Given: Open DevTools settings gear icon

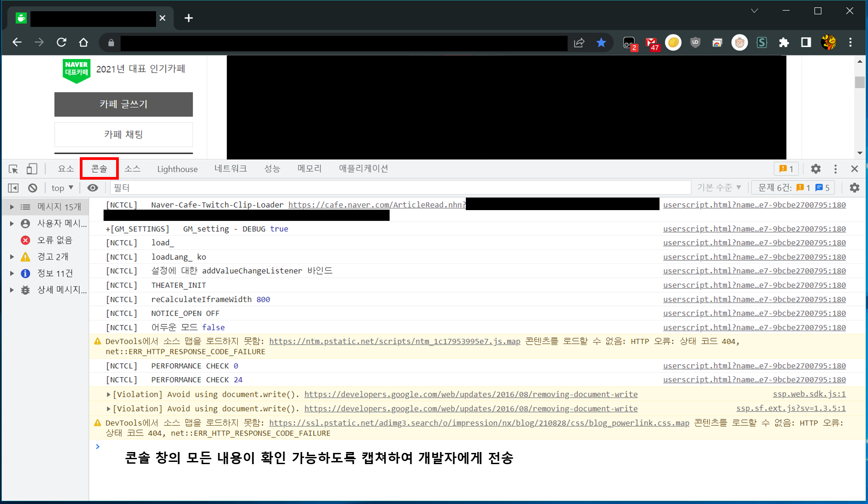Looking at the screenshot, I should tap(816, 169).
